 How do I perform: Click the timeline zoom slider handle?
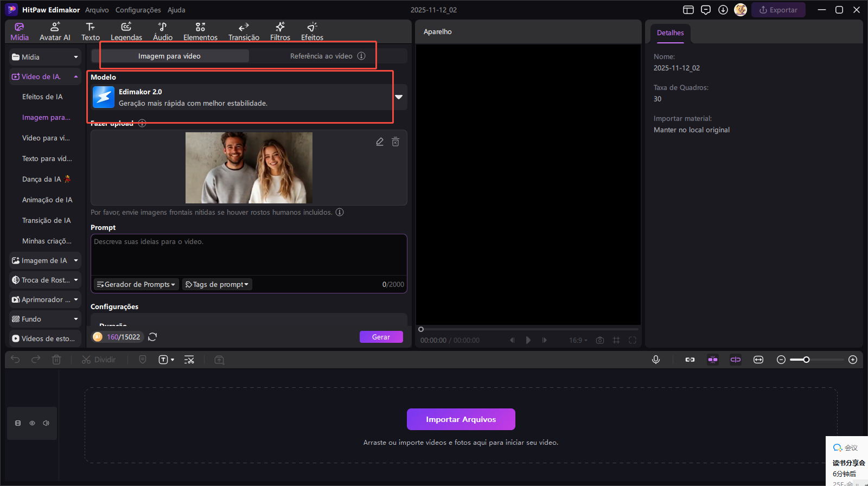tap(807, 360)
